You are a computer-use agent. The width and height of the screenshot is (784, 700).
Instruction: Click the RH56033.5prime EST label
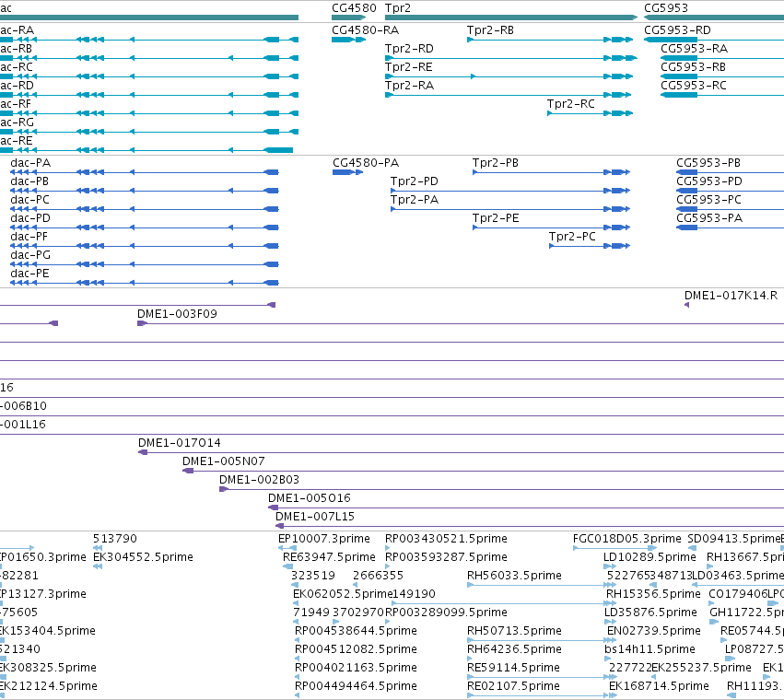point(514,576)
